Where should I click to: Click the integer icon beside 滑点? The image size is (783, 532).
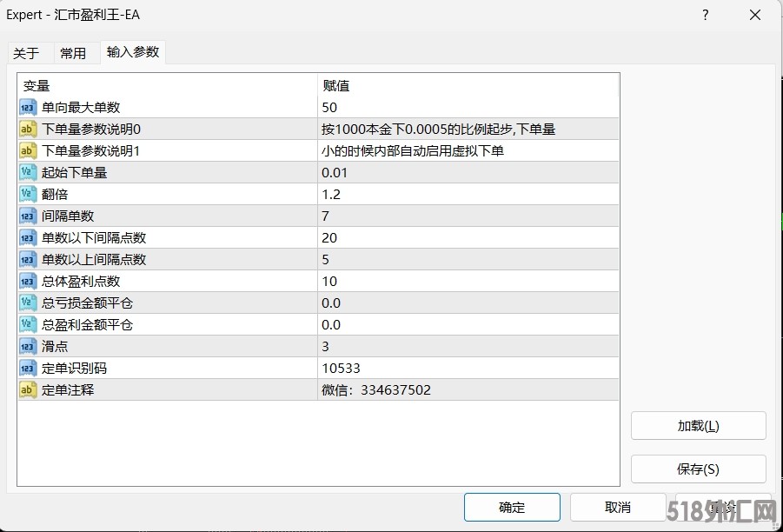[28, 346]
